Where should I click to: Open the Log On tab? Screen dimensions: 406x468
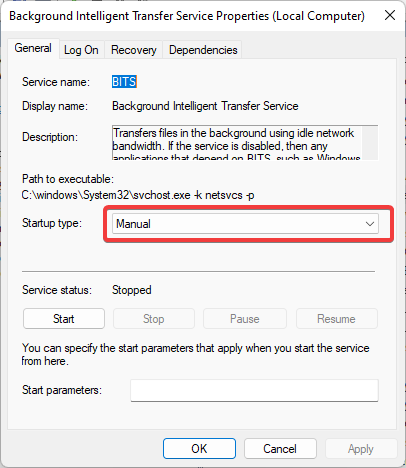click(x=81, y=50)
